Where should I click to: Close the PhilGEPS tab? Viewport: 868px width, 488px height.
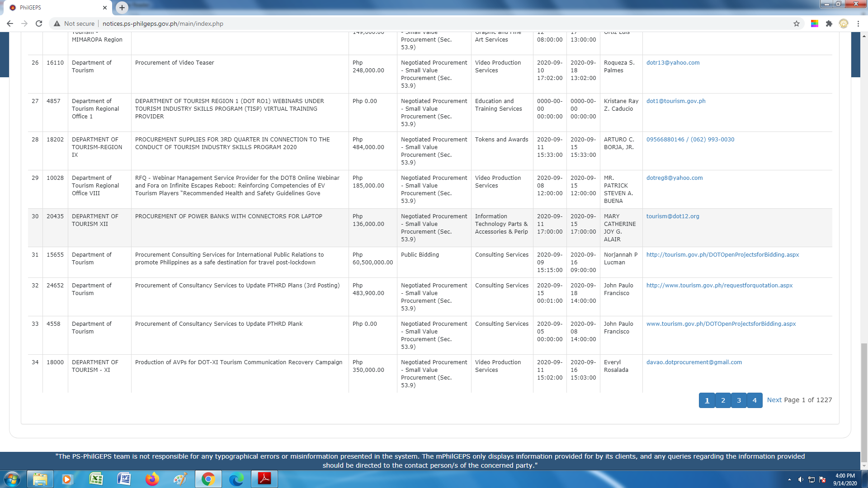[104, 8]
